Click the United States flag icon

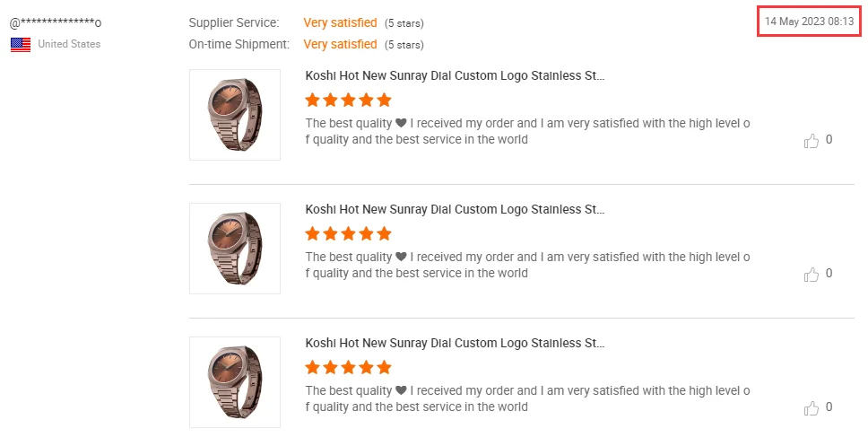point(21,45)
